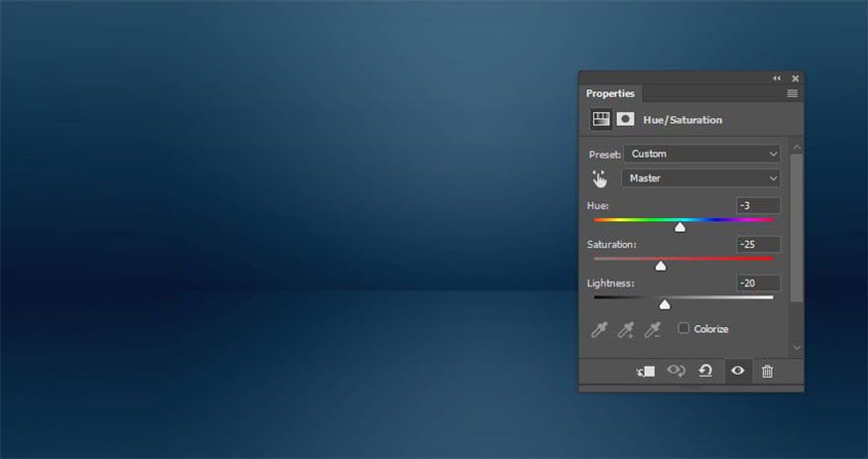The height and width of the screenshot is (459, 868).
Task: Select the Add to Sample eyedropper
Action: pyautogui.click(x=626, y=329)
